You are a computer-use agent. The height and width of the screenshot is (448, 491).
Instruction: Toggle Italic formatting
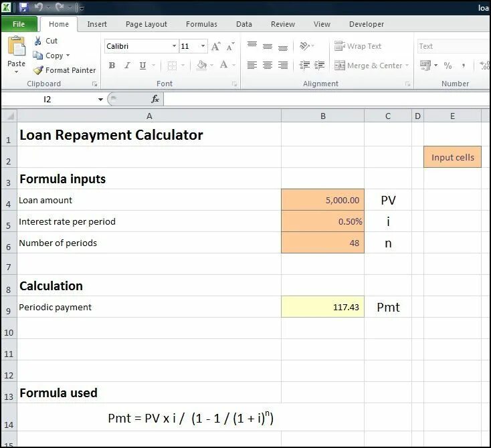click(127, 66)
